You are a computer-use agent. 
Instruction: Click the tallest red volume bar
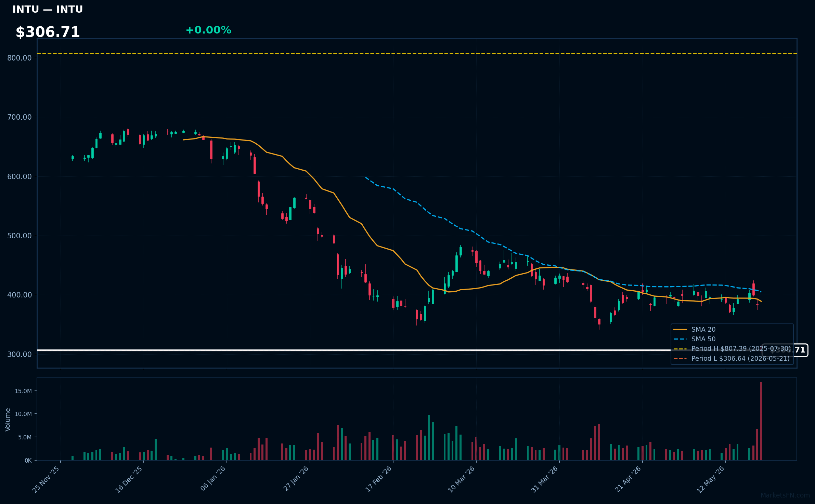761,421
